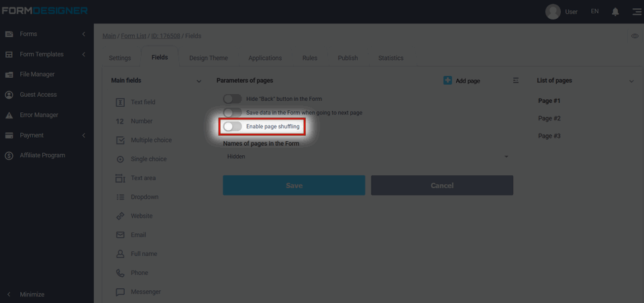The height and width of the screenshot is (303, 644).
Task: Select the Text field icon
Action: [120, 102]
